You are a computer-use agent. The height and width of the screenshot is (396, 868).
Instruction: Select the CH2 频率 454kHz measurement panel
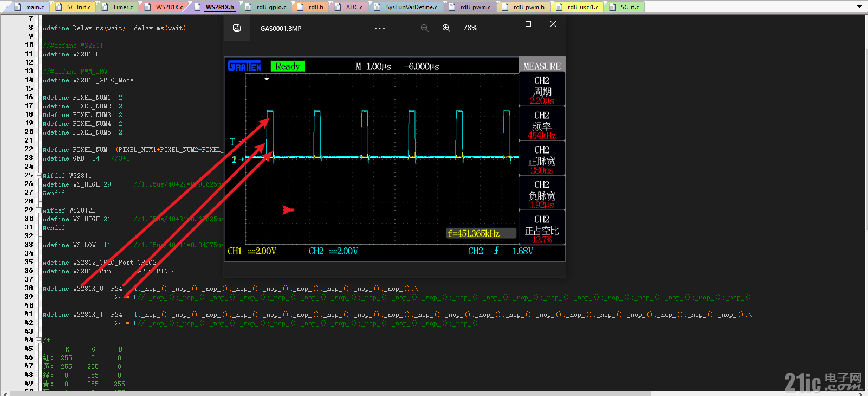542,124
